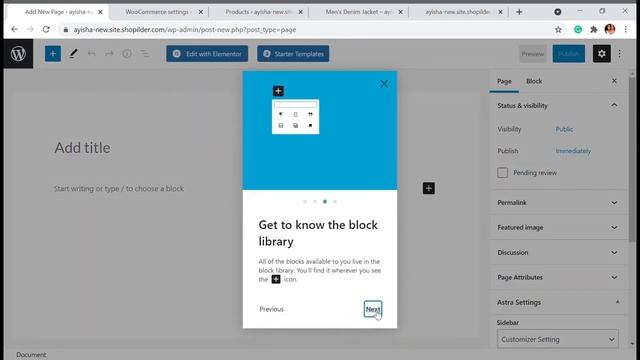Collapse the Astra Settings section

pos(617,302)
